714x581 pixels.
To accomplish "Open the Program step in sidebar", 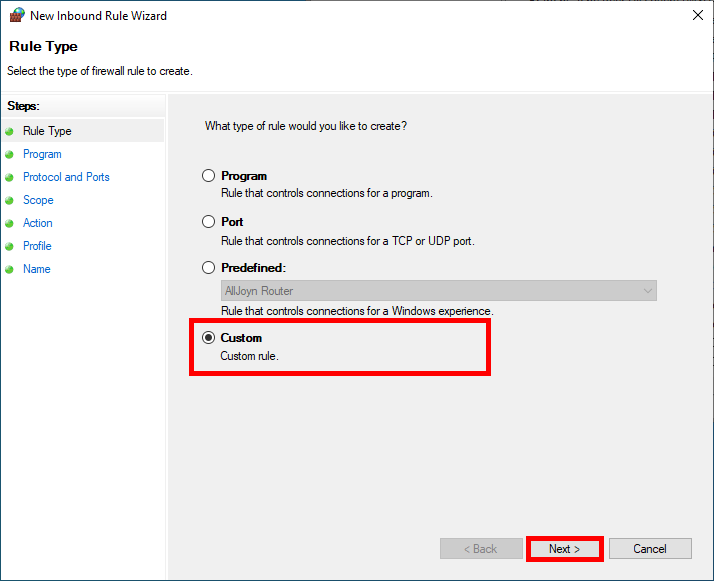I will 42,154.
